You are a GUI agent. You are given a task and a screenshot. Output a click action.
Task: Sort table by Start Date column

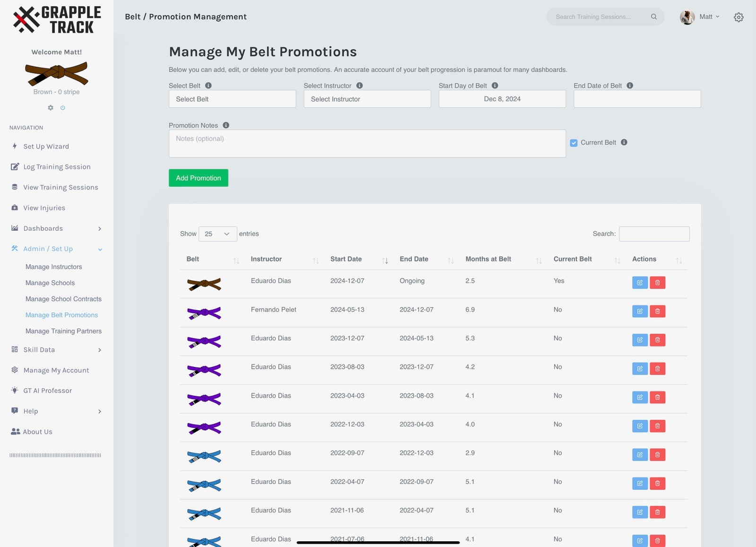click(x=385, y=260)
